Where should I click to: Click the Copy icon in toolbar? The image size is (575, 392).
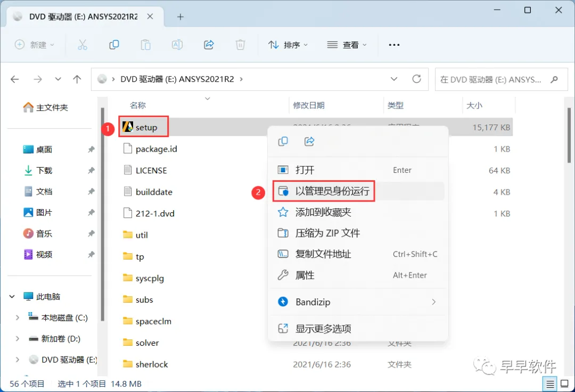click(114, 45)
